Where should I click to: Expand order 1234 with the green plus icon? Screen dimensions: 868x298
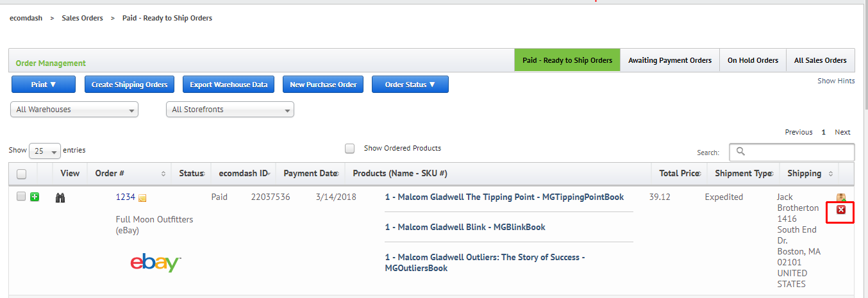(35, 197)
